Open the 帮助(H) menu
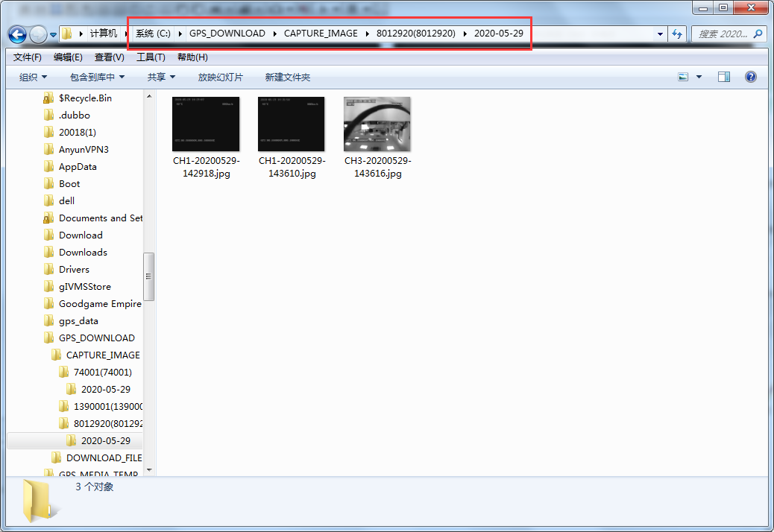Viewport: 774px width, 532px height. [x=192, y=57]
